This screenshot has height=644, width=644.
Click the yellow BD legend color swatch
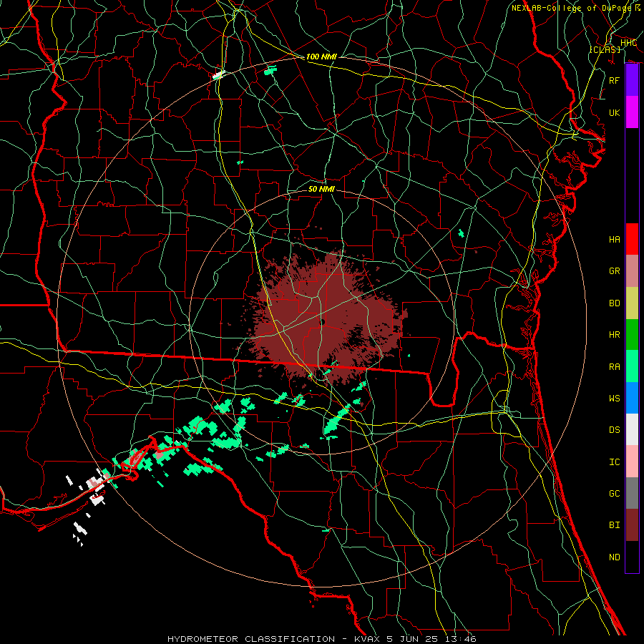tap(632, 303)
